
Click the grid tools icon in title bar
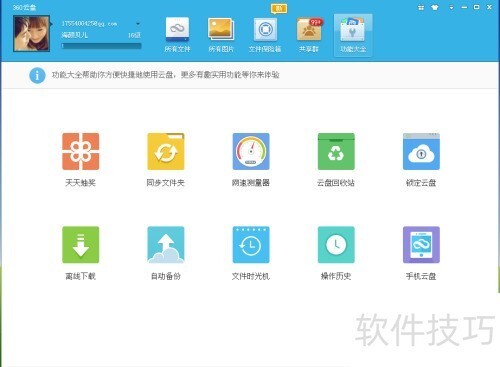[x=421, y=7]
